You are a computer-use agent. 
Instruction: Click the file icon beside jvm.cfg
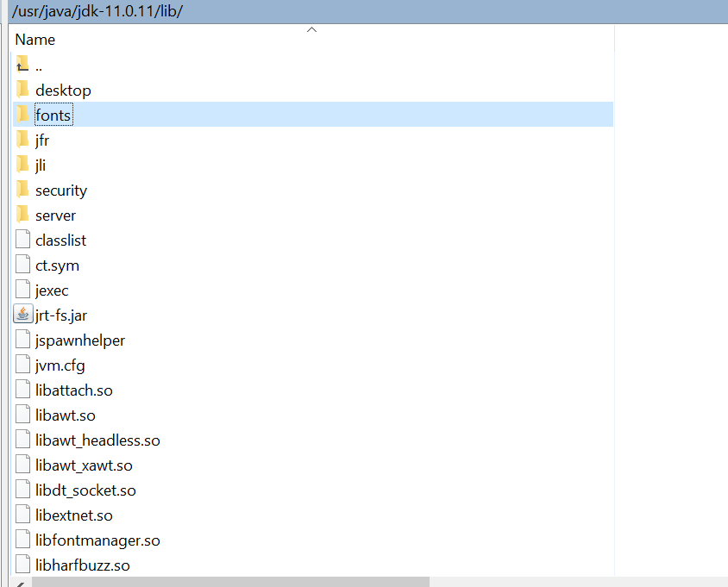[22, 363]
